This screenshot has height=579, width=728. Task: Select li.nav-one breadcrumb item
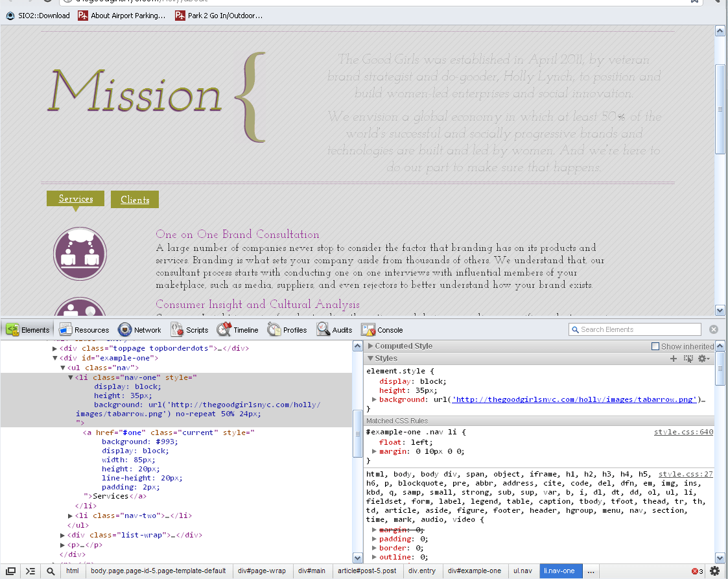(559, 571)
